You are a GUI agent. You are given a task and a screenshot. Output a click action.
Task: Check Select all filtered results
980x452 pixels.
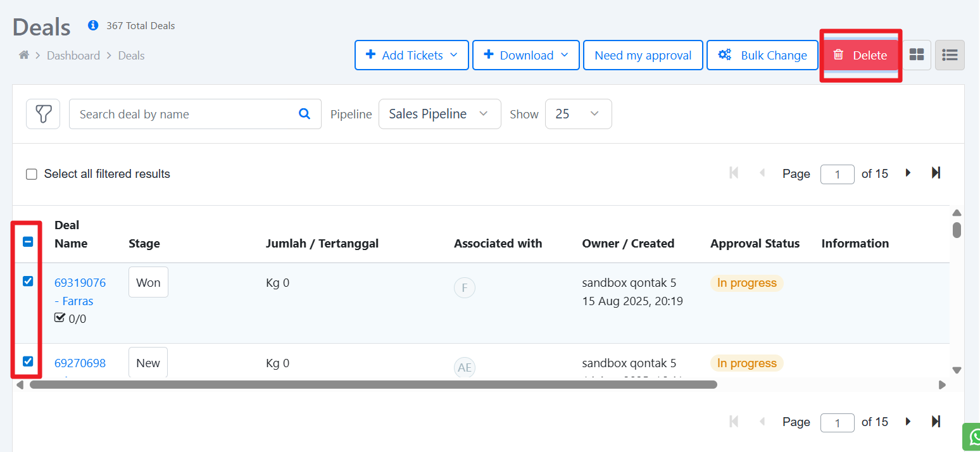[x=32, y=174]
